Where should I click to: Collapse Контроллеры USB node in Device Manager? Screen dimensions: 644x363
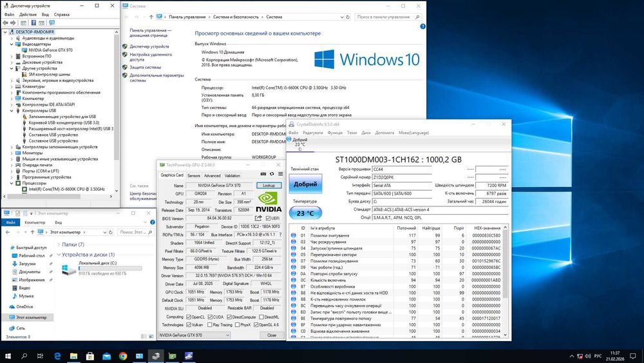(x=12, y=111)
